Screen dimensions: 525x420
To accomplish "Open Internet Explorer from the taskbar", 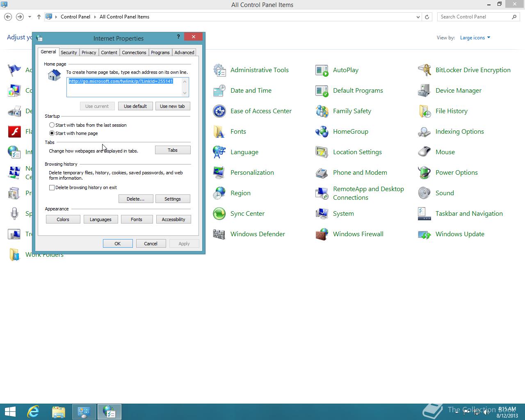I will coord(33,412).
